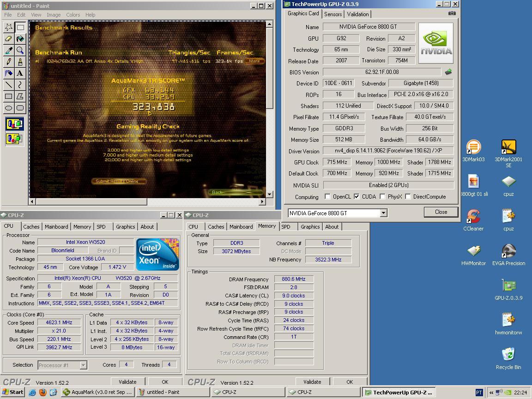The height and width of the screenshot is (399, 532).
Task: Click OK in the left CPU-Z window
Action: pyautogui.click(x=165, y=382)
